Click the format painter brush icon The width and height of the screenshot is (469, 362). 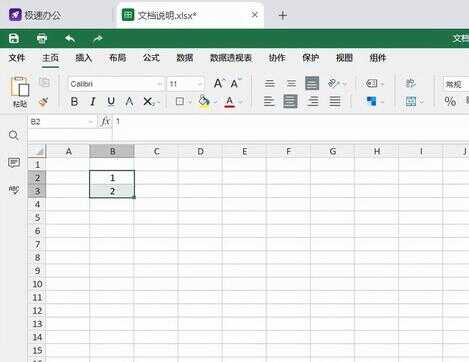[x=44, y=101]
